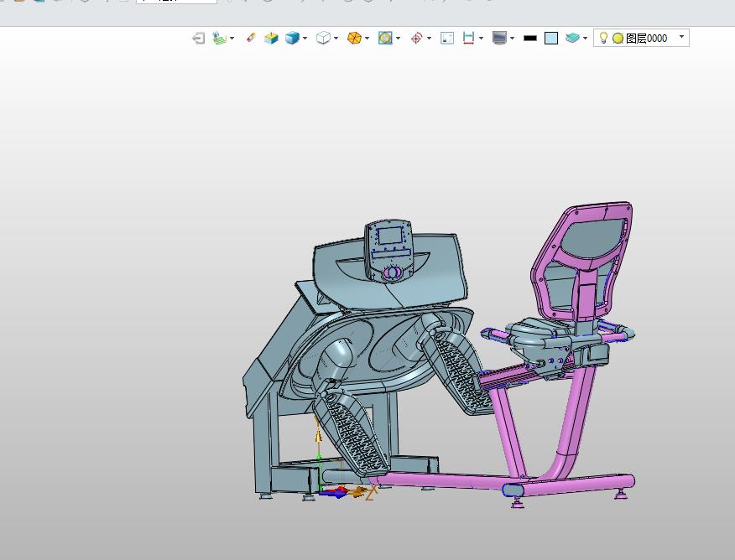The width and height of the screenshot is (735, 560).
Task: Click the ring-in-square filter icon
Action: [x=385, y=38]
